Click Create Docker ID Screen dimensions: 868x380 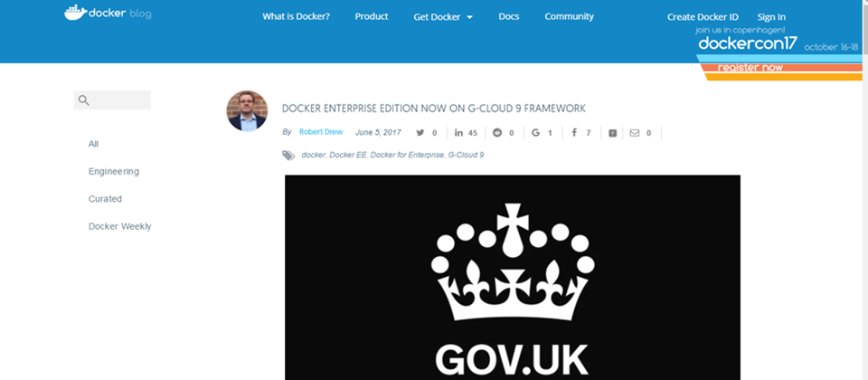(x=703, y=17)
